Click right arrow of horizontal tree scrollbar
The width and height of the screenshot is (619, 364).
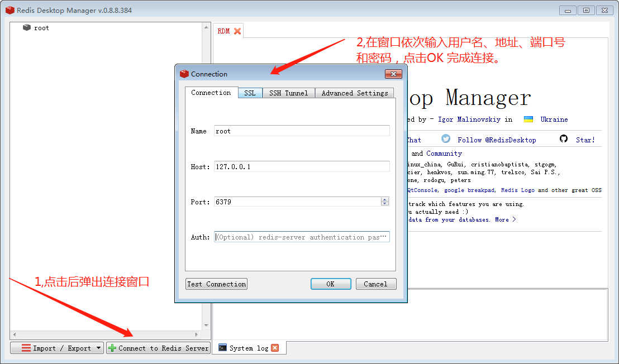pyautogui.click(x=197, y=334)
